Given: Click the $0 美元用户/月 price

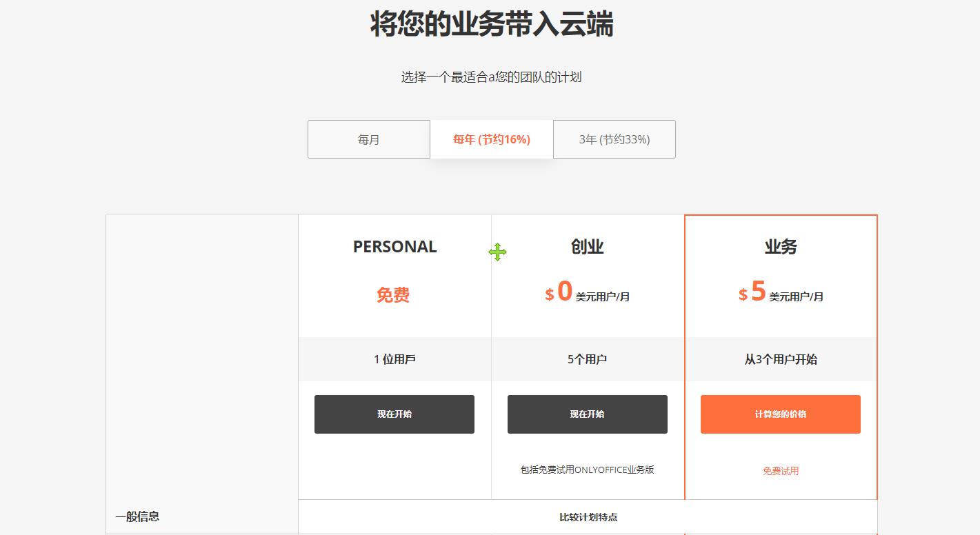Looking at the screenshot, I should tap(587, 294).
